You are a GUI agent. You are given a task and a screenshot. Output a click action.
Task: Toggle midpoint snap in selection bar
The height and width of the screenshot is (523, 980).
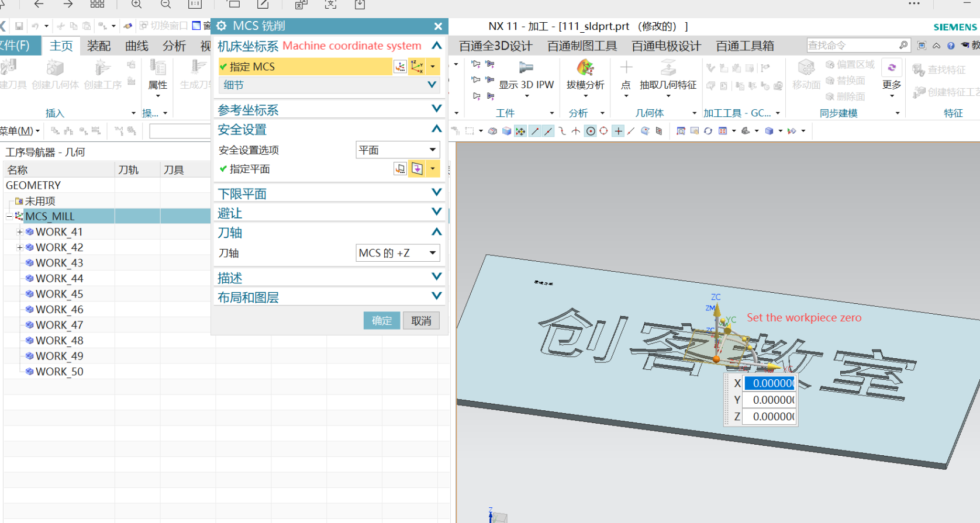548,131
